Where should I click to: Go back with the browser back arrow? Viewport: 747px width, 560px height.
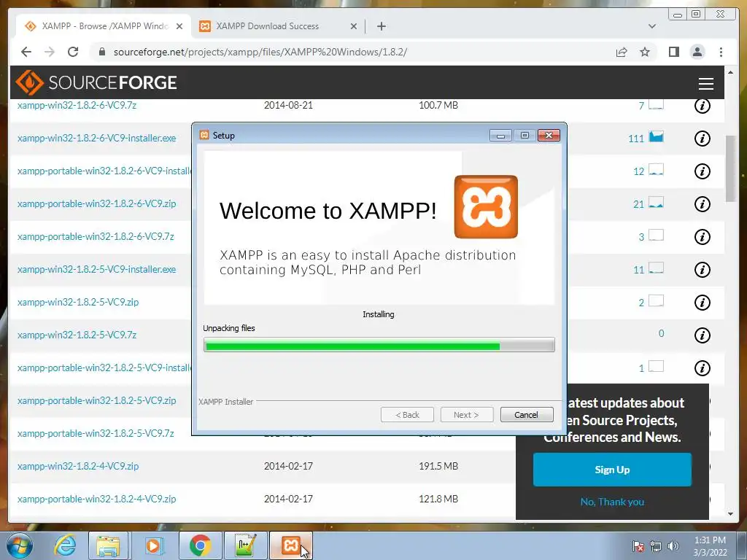26,52
